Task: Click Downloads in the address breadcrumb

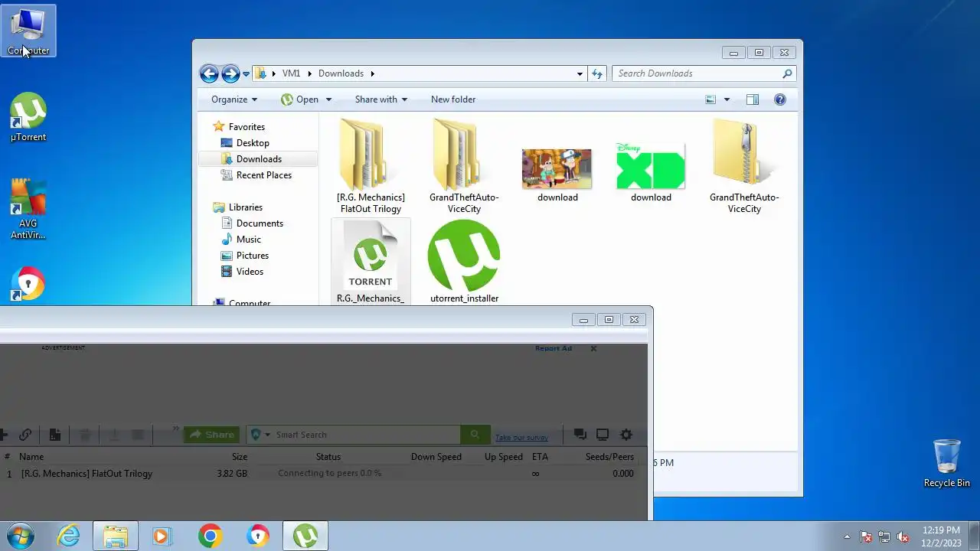Action: pos(341,73)
